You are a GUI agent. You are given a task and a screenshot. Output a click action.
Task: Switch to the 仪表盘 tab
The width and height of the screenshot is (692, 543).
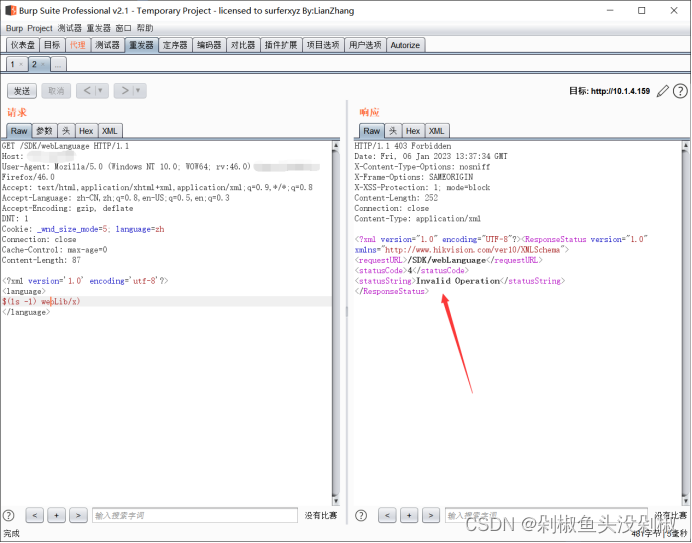point(23,45)
